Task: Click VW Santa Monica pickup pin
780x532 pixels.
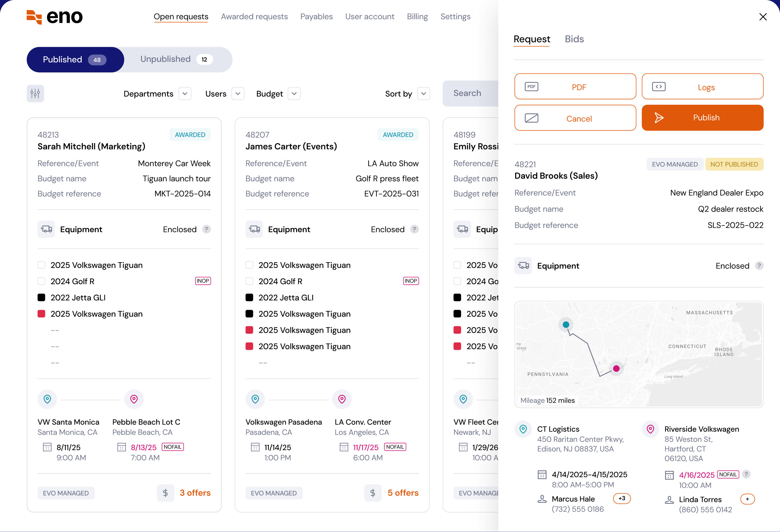Action: (47, 399)
